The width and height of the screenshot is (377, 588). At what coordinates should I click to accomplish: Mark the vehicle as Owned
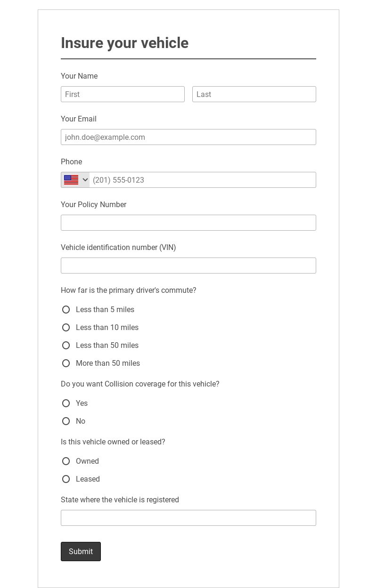[66, 461]
